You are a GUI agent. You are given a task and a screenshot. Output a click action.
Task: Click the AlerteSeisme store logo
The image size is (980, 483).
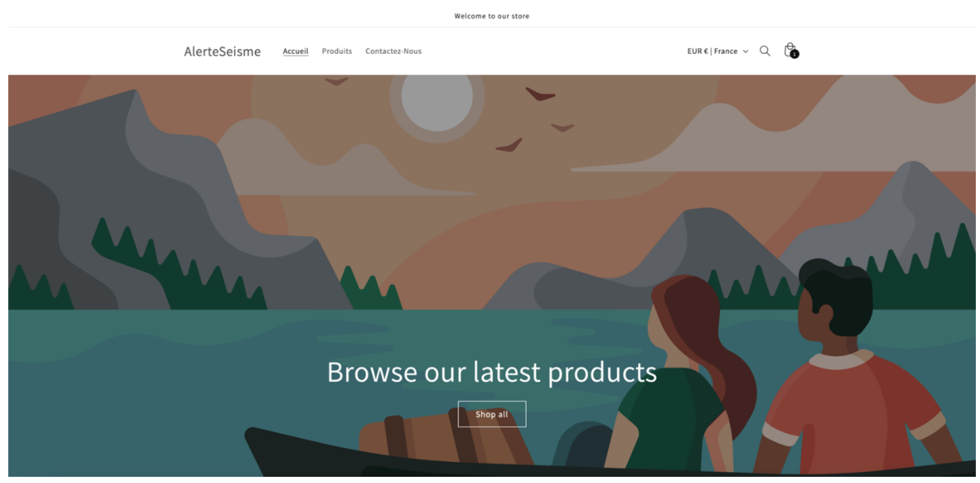(x=222, y=51)
